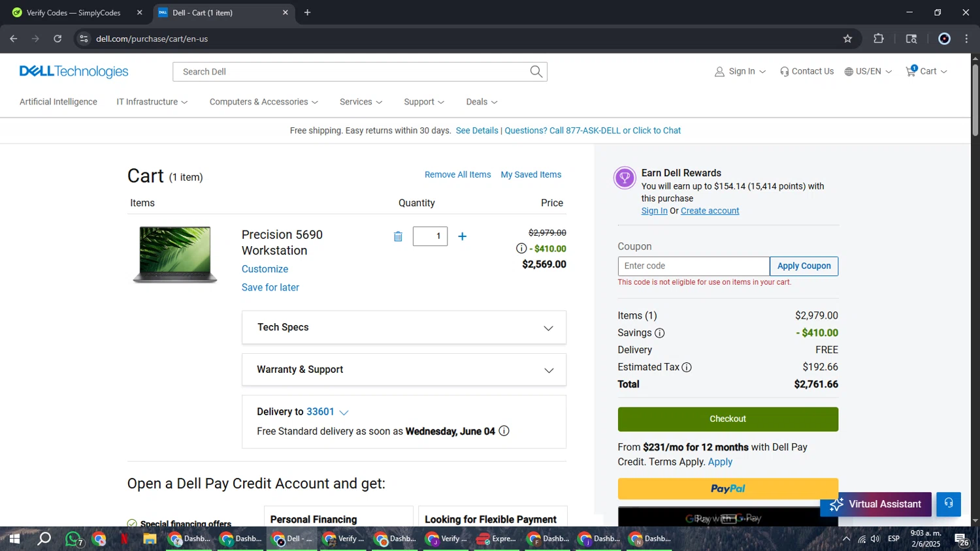
Task: Click Save for later link
Action: click(x=270, y=287)
